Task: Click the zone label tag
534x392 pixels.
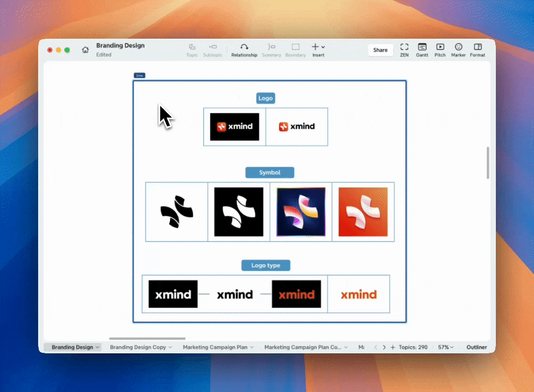Action: click(139, 76)
